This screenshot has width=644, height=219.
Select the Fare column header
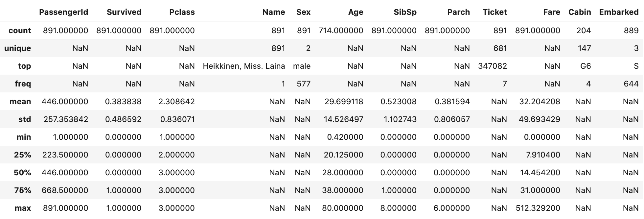coord(552,12)
